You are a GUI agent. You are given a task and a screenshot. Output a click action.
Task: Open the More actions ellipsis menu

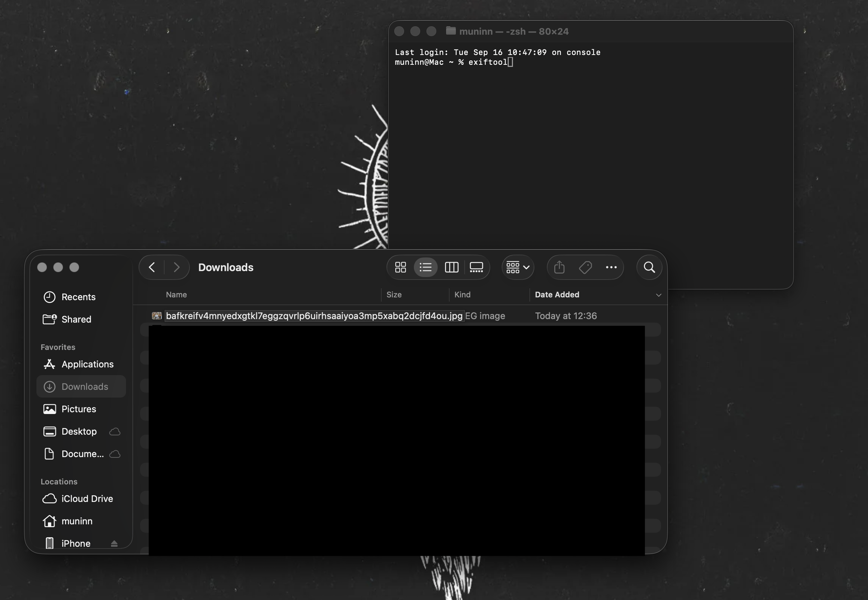(x=611, y=267)
